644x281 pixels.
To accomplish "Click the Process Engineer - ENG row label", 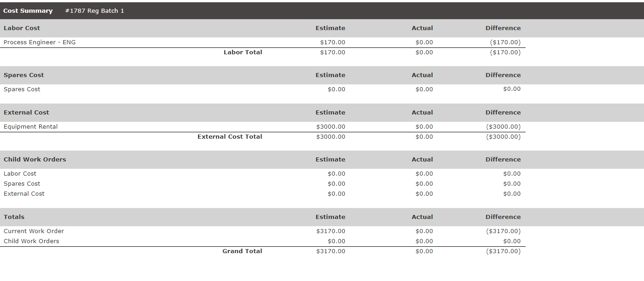I will [40, 42].
